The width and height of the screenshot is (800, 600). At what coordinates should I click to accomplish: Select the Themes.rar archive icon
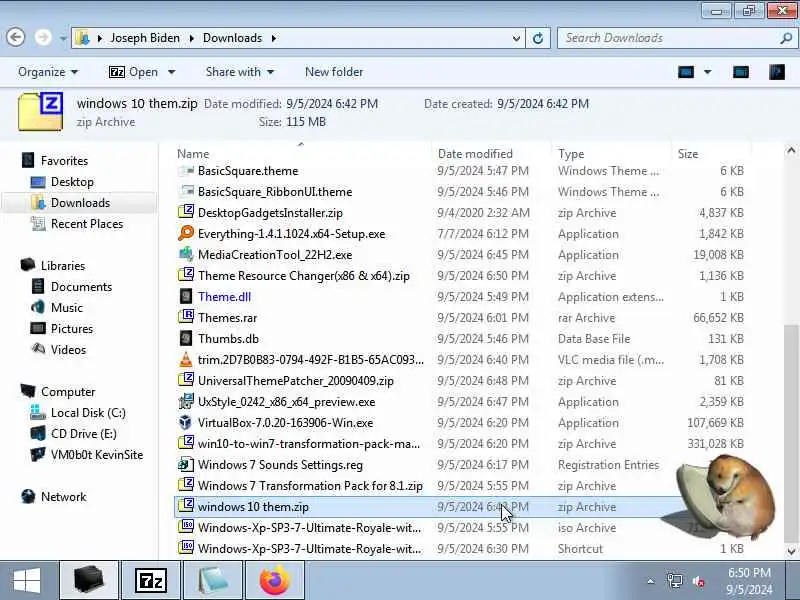(x=186, y=317)
